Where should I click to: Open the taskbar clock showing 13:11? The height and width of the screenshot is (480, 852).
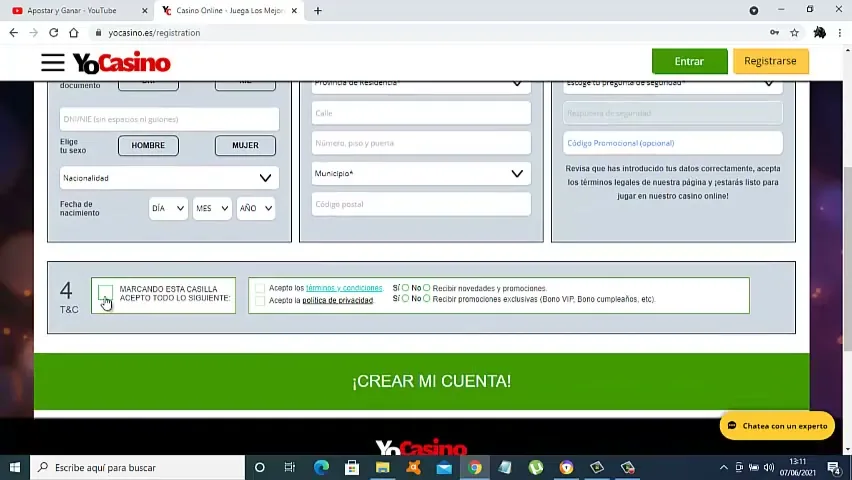(798, 467)
